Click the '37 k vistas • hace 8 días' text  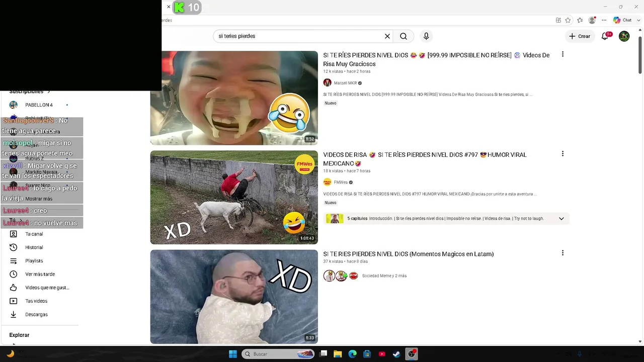(x=346, y=261)
